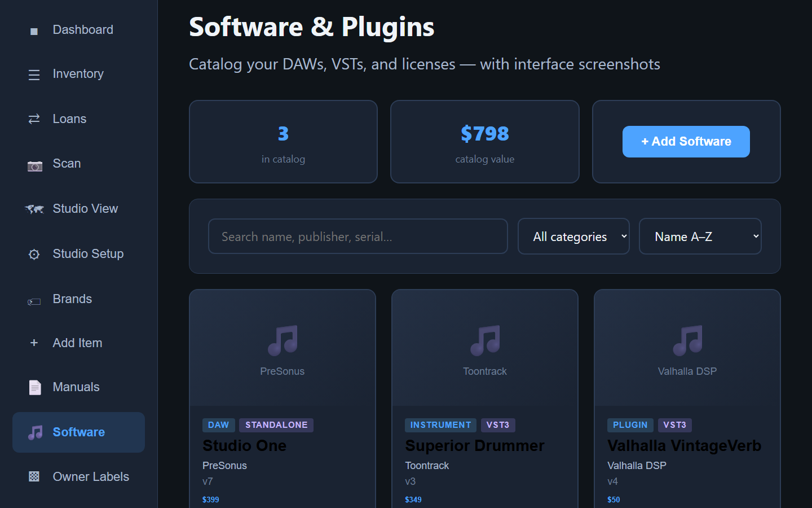The image size is (812, 508).
Task: Click the music note on Toontrack card
Action: [485, 340]
